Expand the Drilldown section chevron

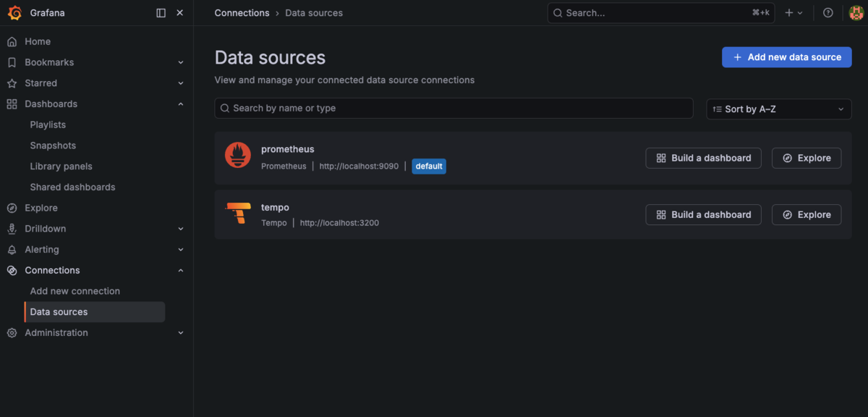point(181,229)
